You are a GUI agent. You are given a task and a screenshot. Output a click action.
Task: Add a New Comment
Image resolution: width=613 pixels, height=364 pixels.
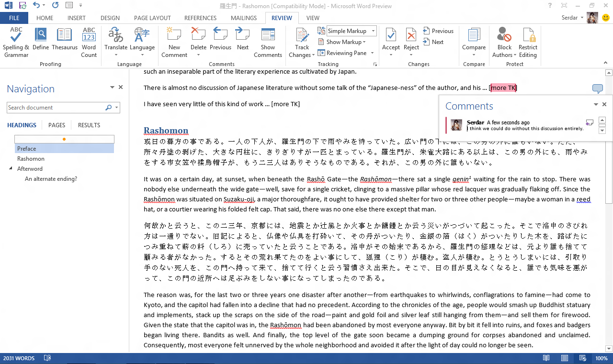(174, 42)
